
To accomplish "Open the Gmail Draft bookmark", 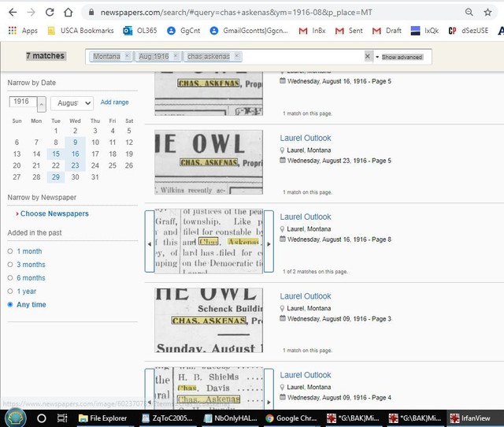I will click(387, 31).
